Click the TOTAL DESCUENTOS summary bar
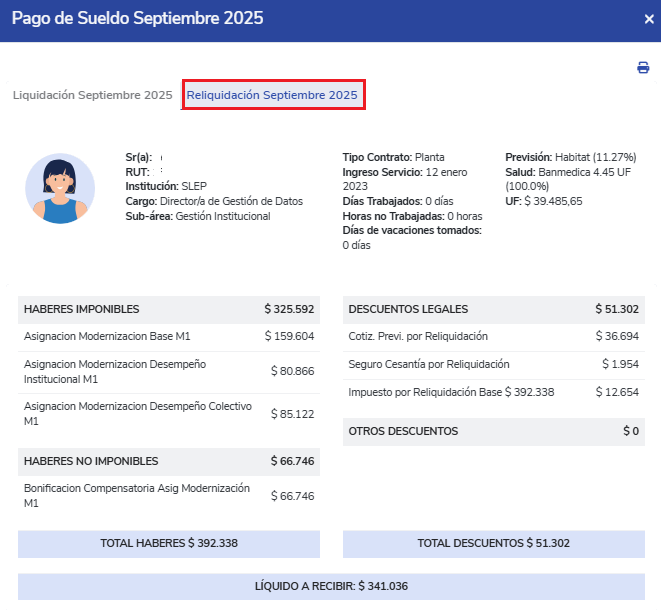The width and height of the screenshot is (661, 610). pos(493,543)
